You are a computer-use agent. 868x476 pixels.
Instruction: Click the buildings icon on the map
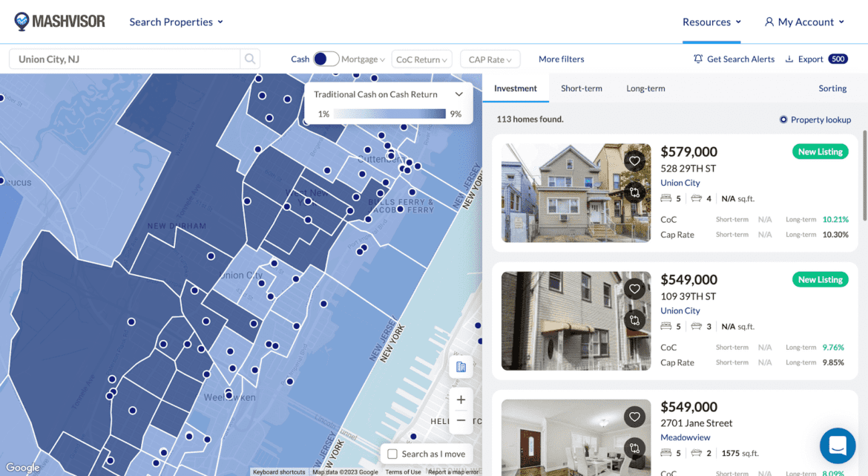click(461, 367)
